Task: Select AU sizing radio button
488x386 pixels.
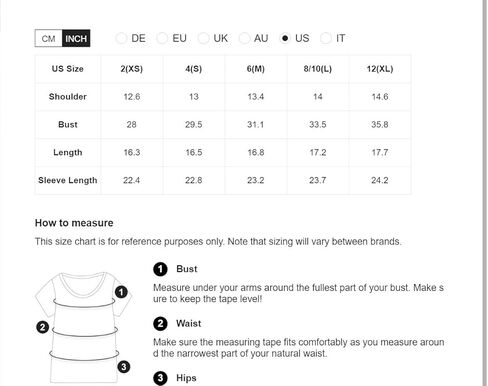Action: click(x=244, y=38)
